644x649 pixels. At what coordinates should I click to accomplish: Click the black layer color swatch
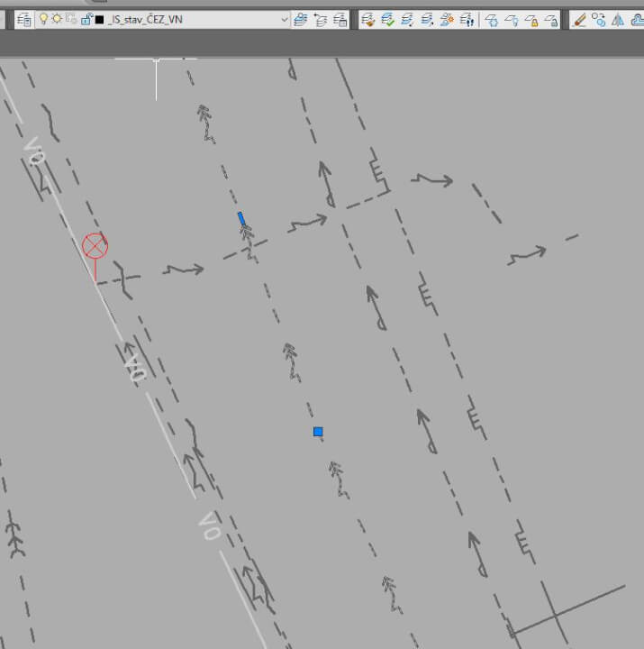point(99,19)
